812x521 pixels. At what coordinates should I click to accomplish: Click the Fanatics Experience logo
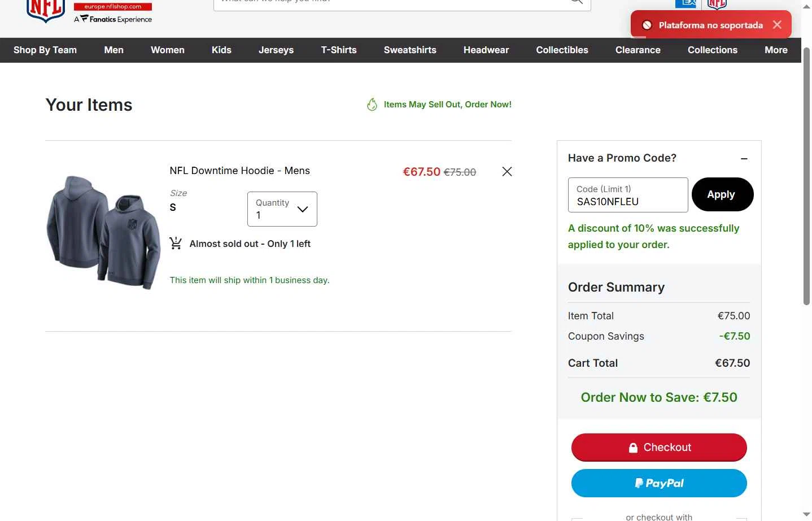tap(113, 19)
